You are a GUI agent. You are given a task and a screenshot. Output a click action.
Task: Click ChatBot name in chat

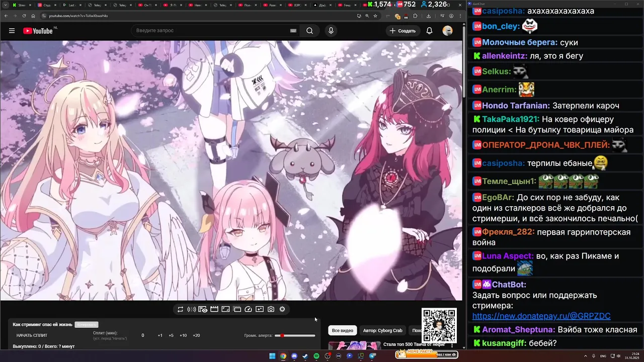[509, 285]
